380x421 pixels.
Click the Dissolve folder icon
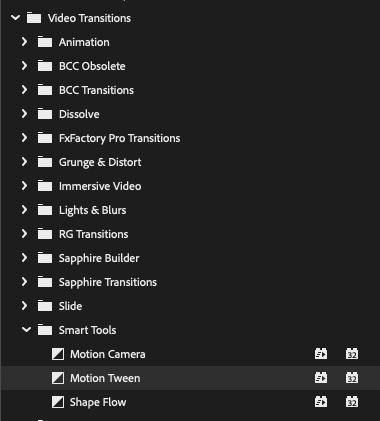pos(45,114)
